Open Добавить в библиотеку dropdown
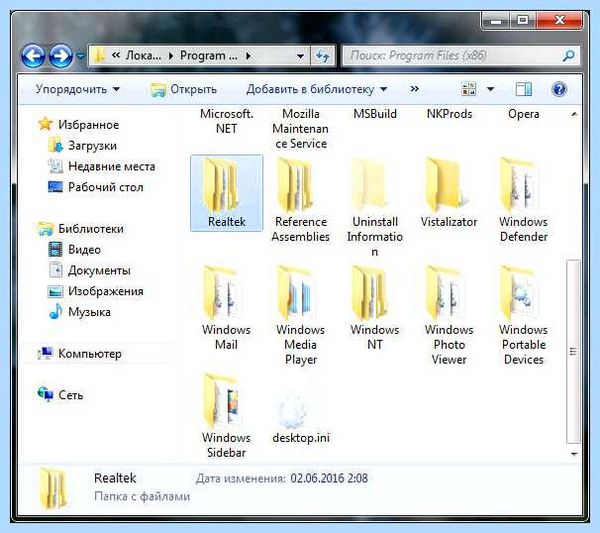The width and height of the screenshot is (600, 533). 317,89
